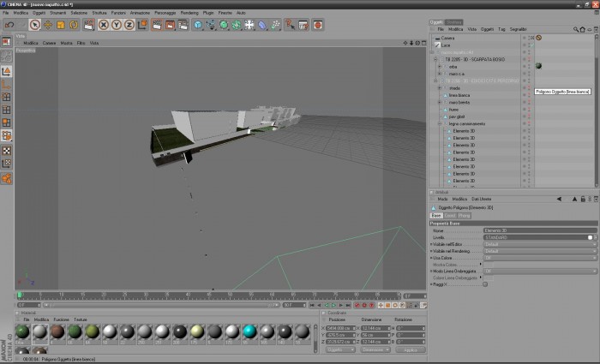
Task: Select the cyan material sphere
Action: tap(249, 332)
